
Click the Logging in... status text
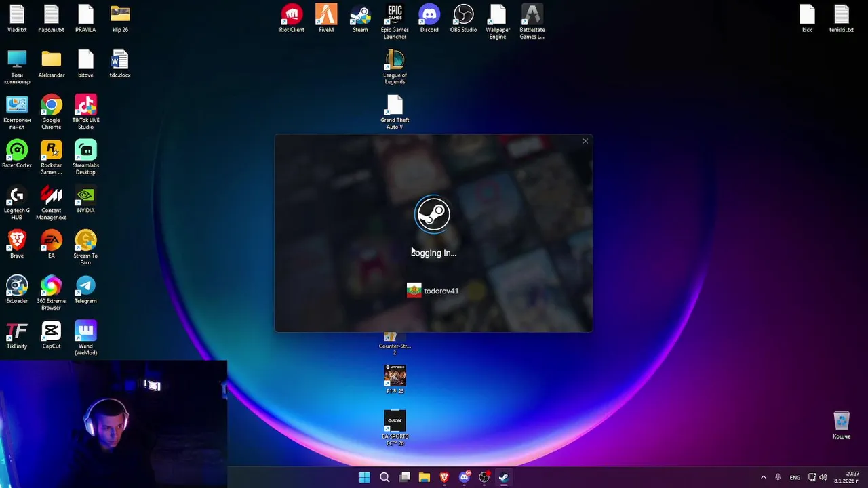434,253
